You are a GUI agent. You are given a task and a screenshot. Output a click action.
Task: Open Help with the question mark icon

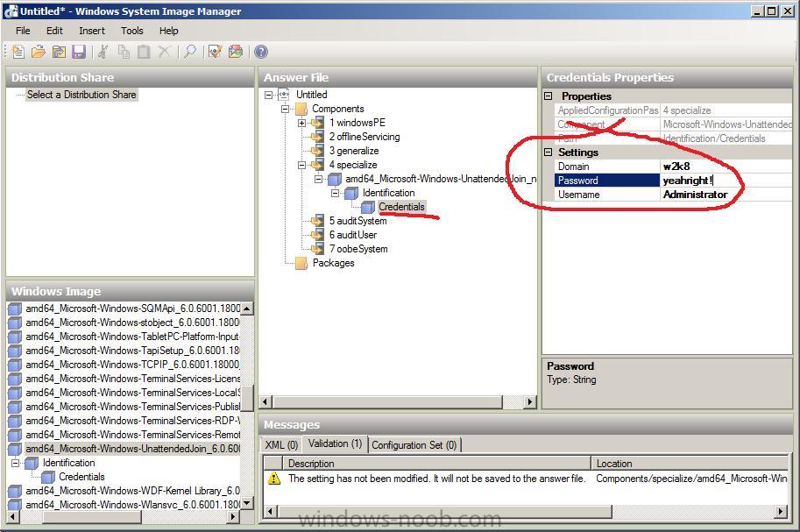pyautogui.click(x=261, y=52)
